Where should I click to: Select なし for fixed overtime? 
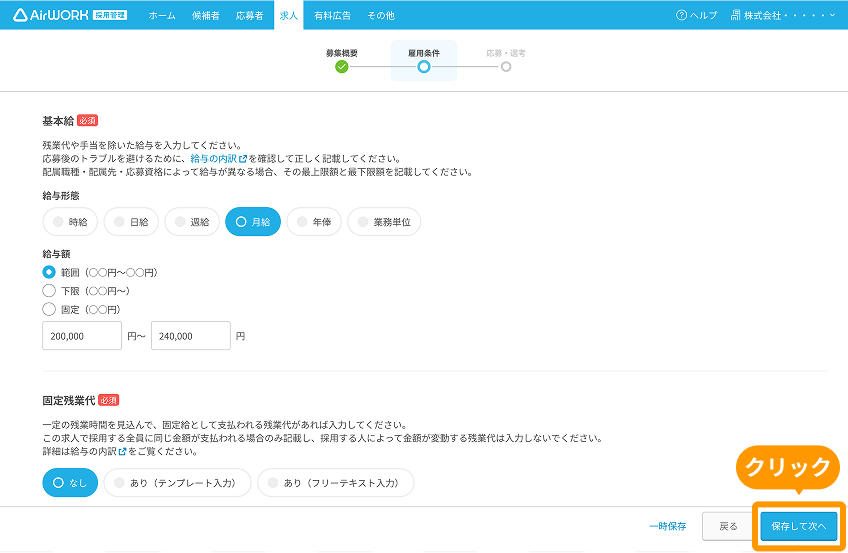point(70,482)
